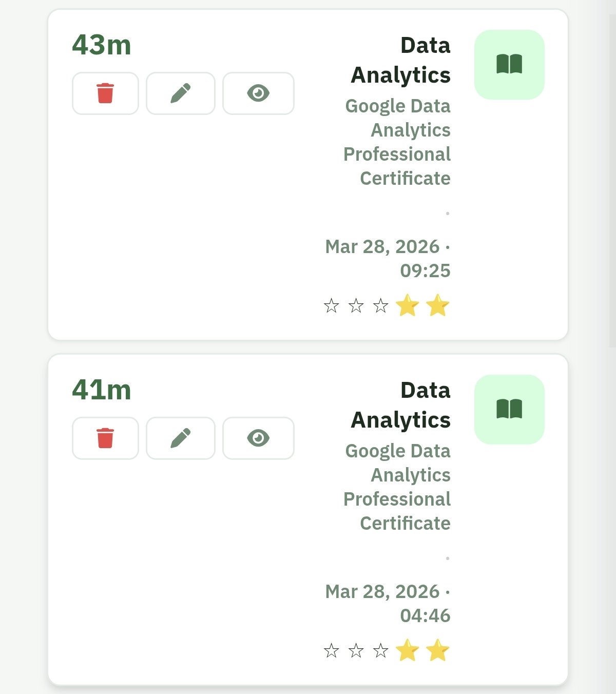This screenshot has height=694, width=616.
Task: Select the 09:25 session's certificate subtitle
Action: 397,142
